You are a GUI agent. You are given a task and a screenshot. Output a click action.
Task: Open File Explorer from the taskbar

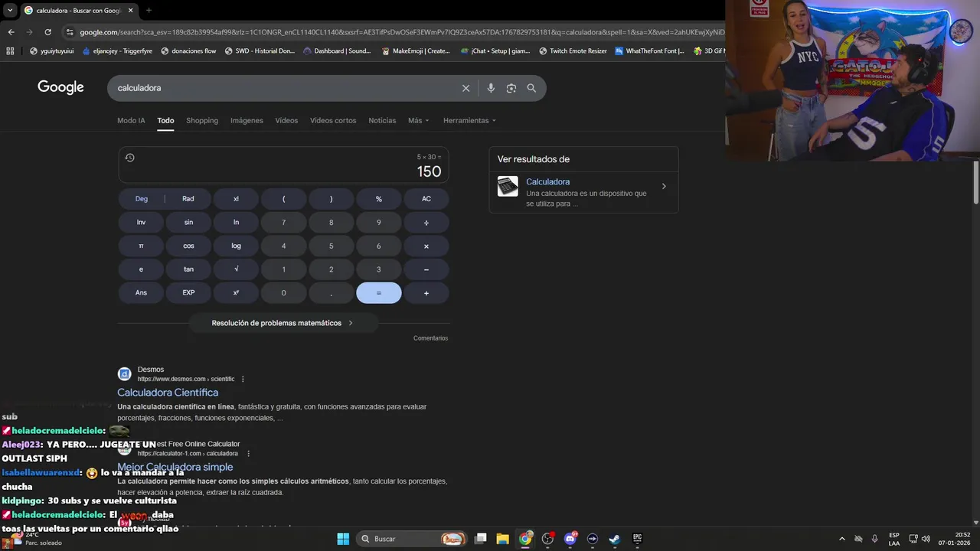coord(502,539)
